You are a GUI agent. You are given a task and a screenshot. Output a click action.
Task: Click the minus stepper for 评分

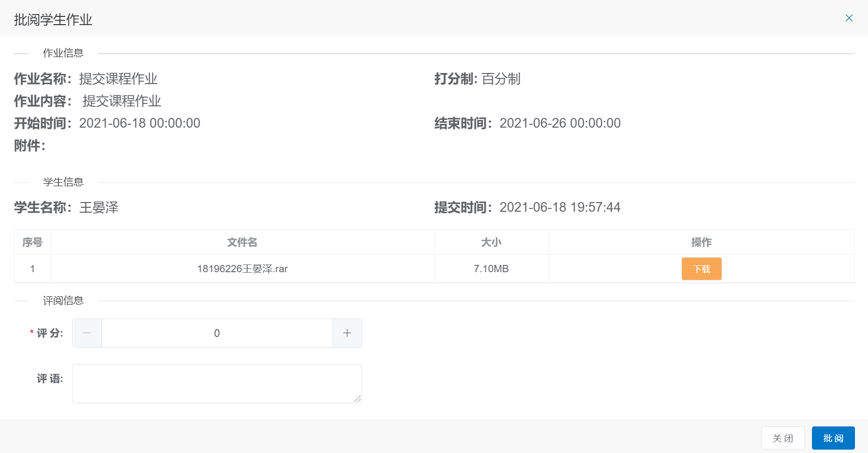click(x=87, y=333)
